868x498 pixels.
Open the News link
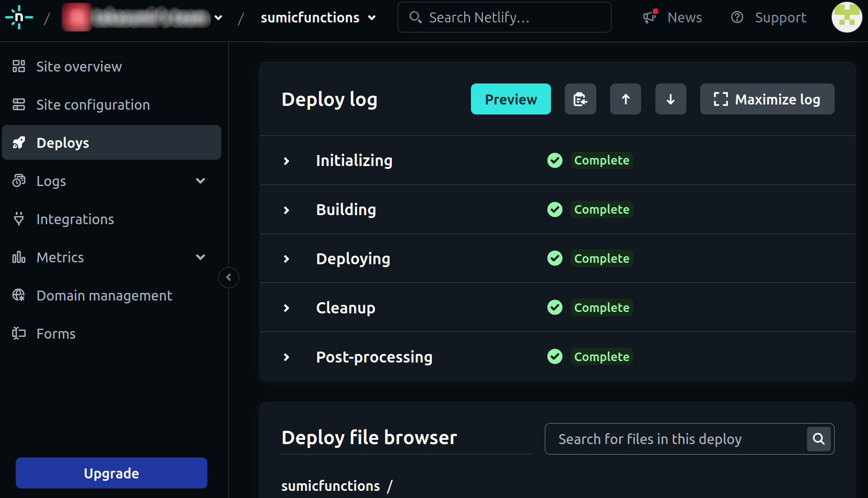click(x=684, y=18)
